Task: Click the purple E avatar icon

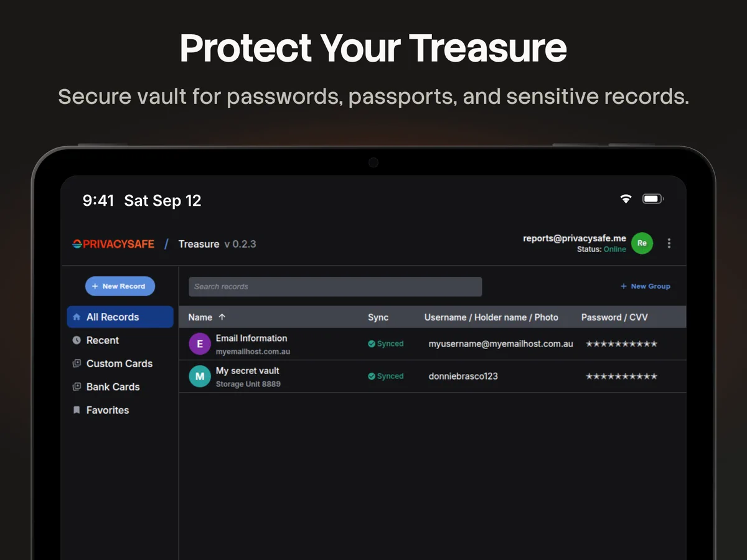Action: point(200,344)
